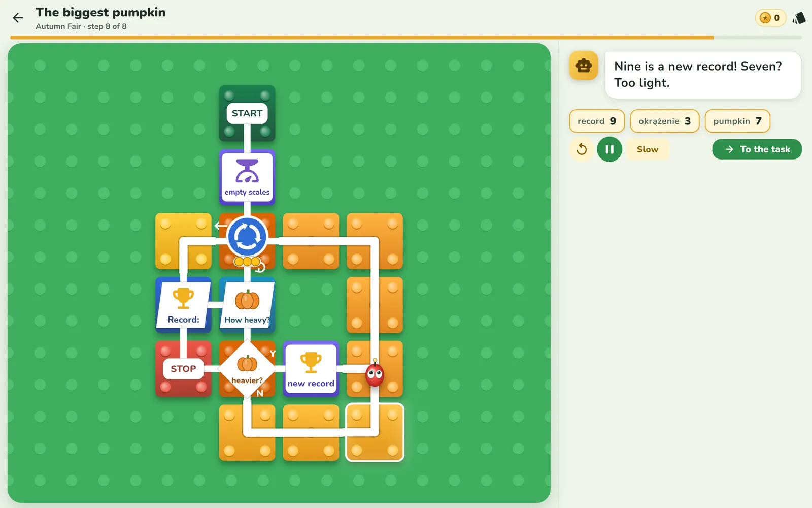Click the START block
The height and width of the screenshot is (508, 812).
(x=247, y=113)
